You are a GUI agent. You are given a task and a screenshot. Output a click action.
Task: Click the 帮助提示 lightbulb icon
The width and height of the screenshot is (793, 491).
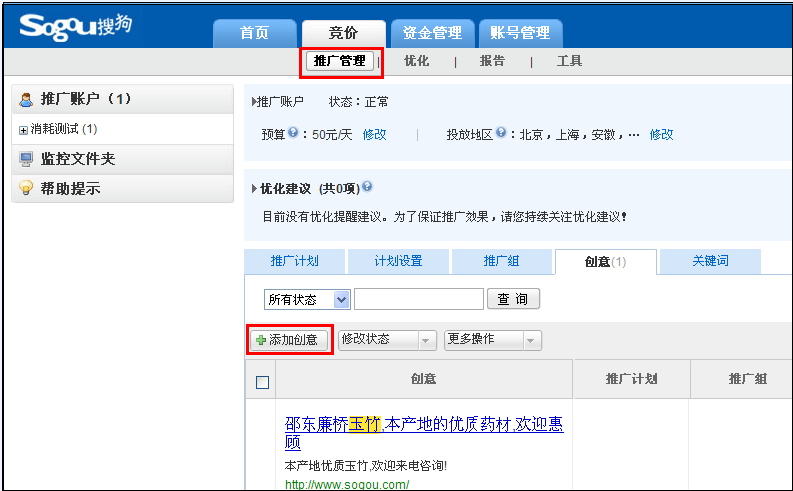coord(26,188)
